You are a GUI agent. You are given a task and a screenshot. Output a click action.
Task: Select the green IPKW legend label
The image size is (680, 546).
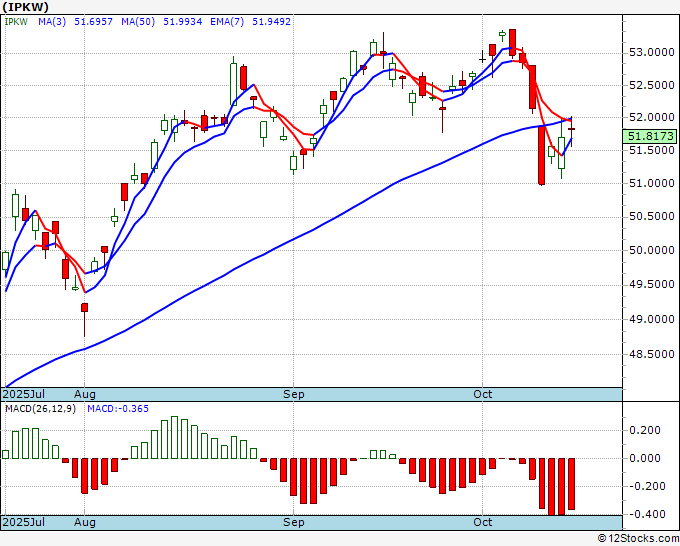(16, 22)
